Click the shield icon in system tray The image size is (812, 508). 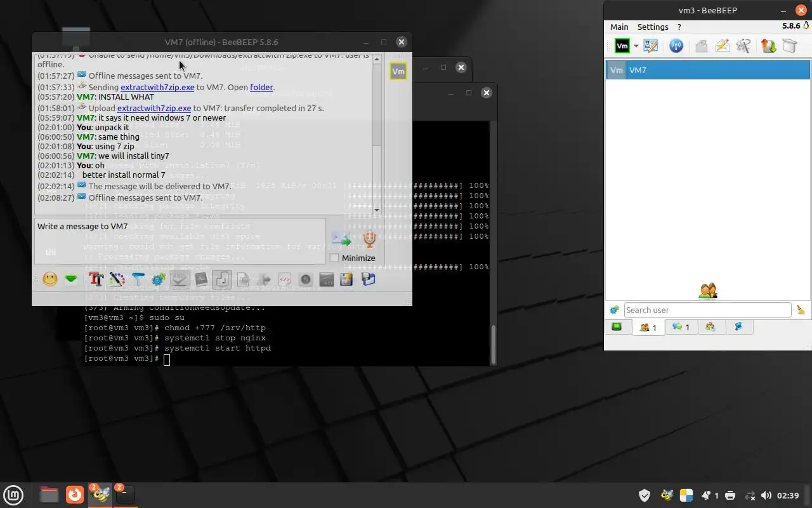(645, 495)
